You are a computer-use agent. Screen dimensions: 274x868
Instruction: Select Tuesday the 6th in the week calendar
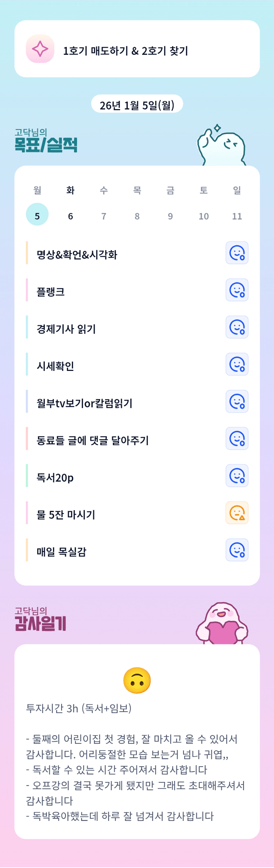tap(70, 216)
